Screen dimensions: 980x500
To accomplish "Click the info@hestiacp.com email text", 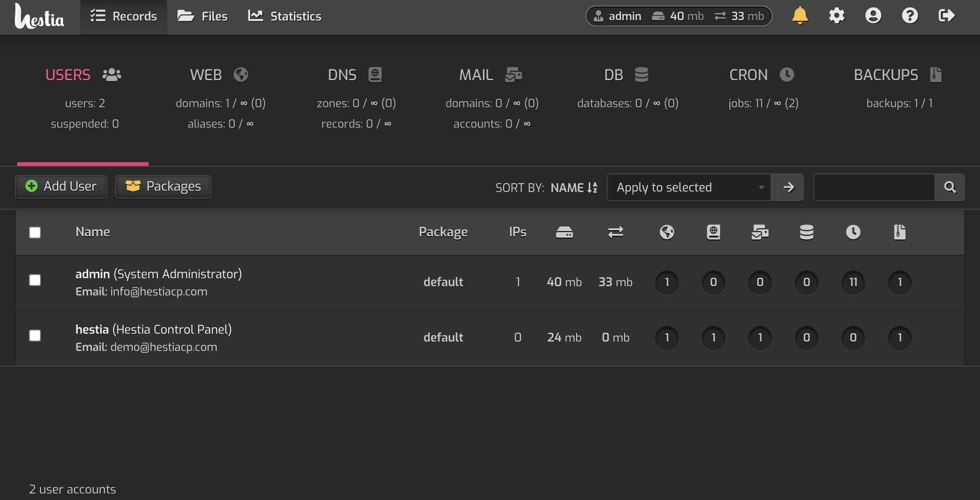I will (x=159, y=292).
